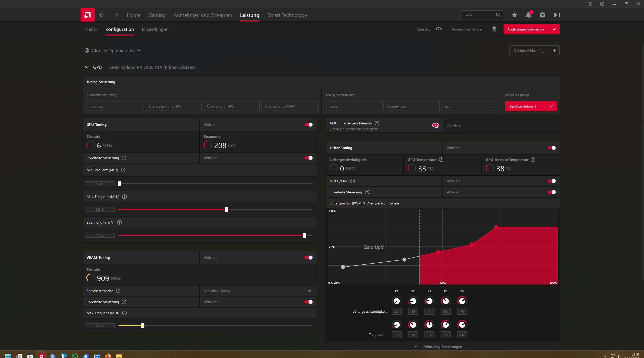Open favorites star icon
Screen dimensions: 644x358
[x=514, y=15]
